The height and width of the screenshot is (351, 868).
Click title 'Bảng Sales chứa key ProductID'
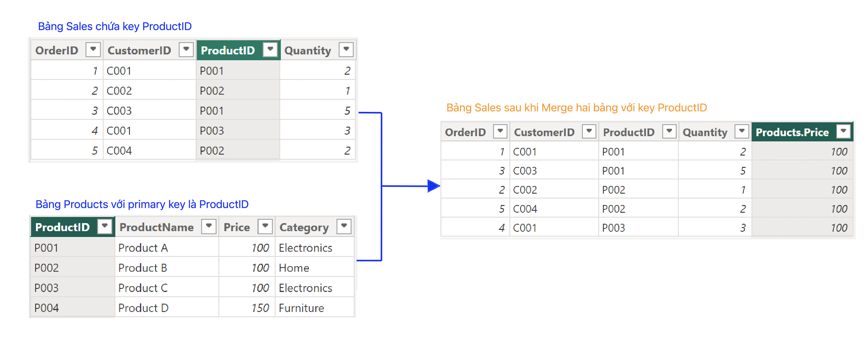114,26
